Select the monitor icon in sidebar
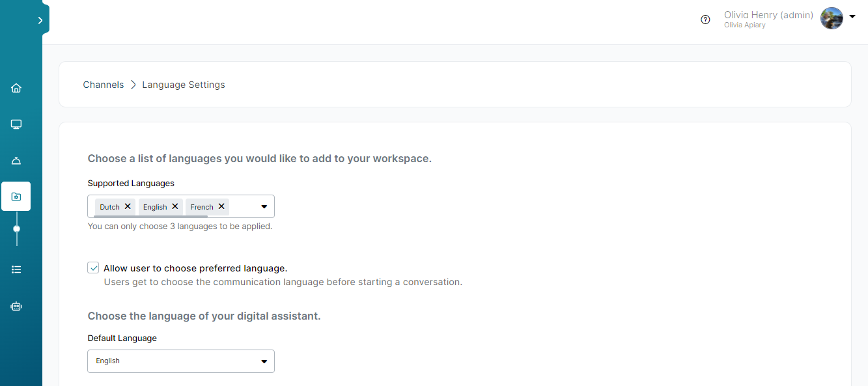 tap(16, 124)
